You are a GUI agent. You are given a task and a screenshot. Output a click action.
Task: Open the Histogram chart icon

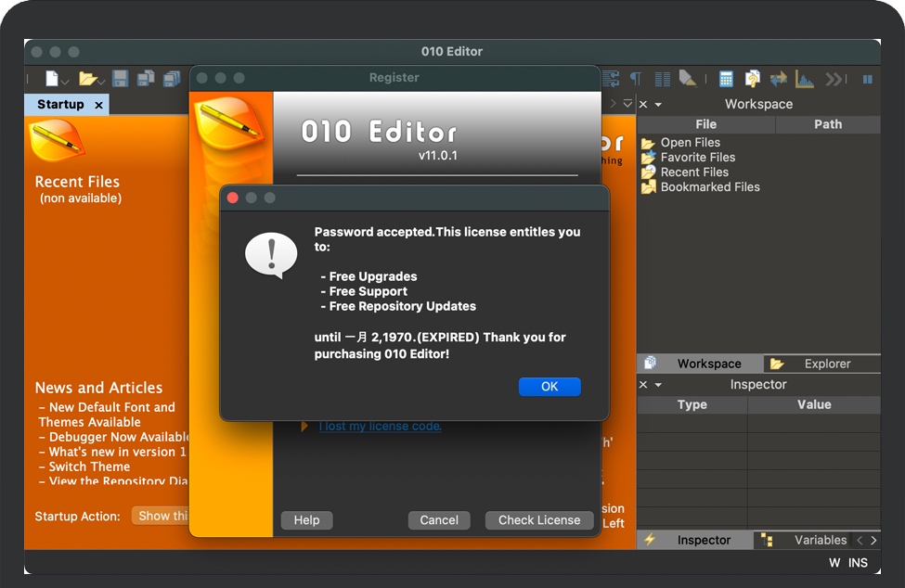(x=804, y=79)
